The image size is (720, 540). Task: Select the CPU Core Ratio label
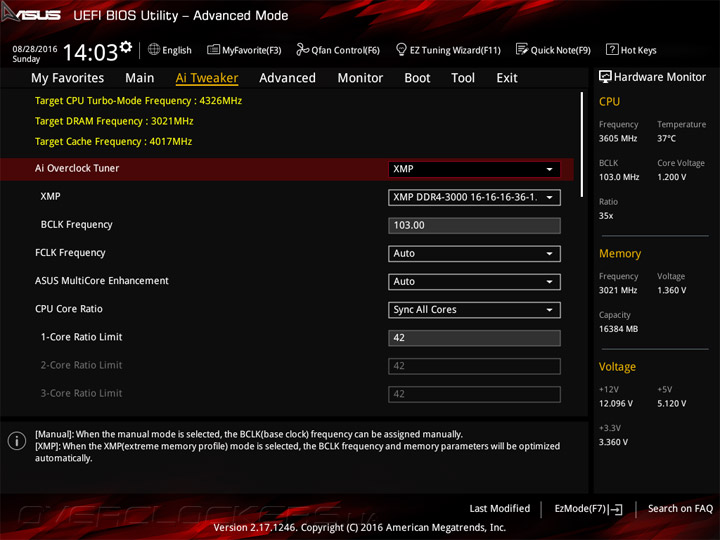coord(69,309)
